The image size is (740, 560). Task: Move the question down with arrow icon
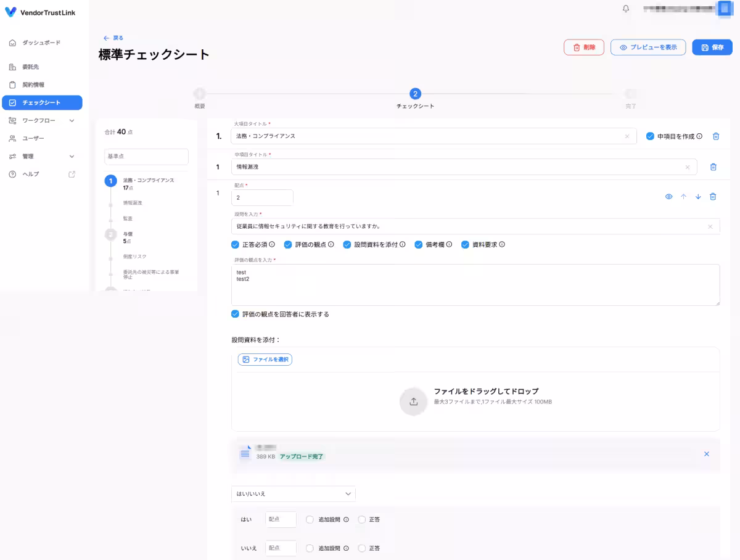click(698, 197)
